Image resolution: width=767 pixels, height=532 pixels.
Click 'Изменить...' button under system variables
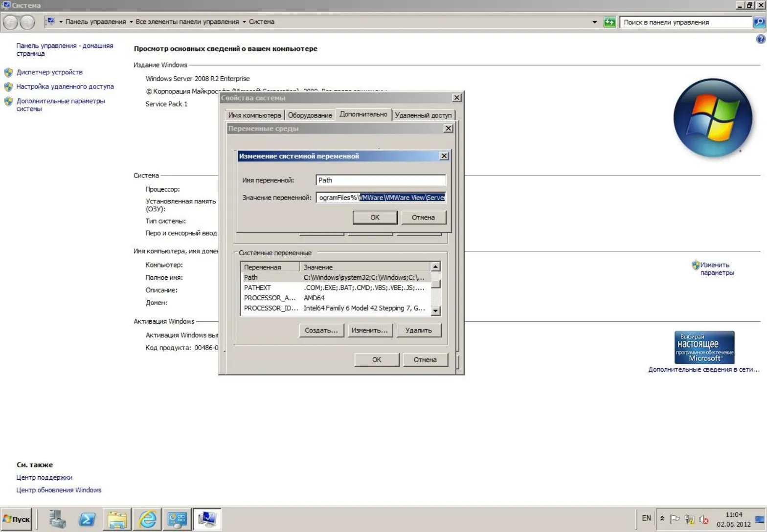pyautogui.click(x=370, y=331)
